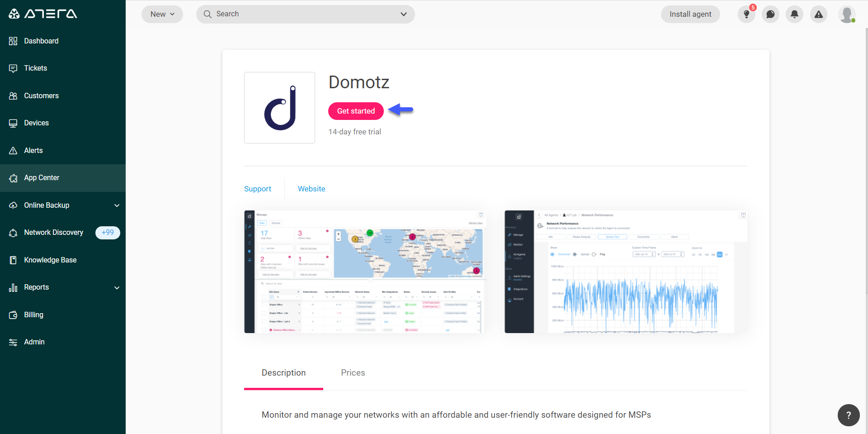This screenshot has width=868, height=434.
Task: Open Customers in sidebar
Action: pyautogui.click(x=63, y=96)
